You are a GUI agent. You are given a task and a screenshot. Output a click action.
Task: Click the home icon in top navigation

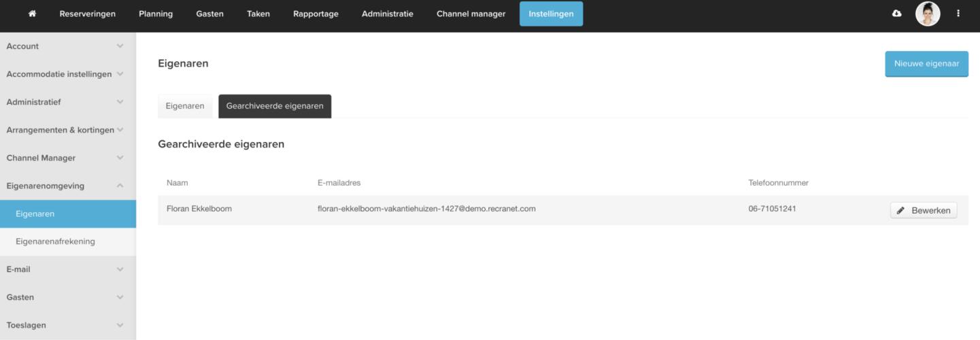click(32, 14)
